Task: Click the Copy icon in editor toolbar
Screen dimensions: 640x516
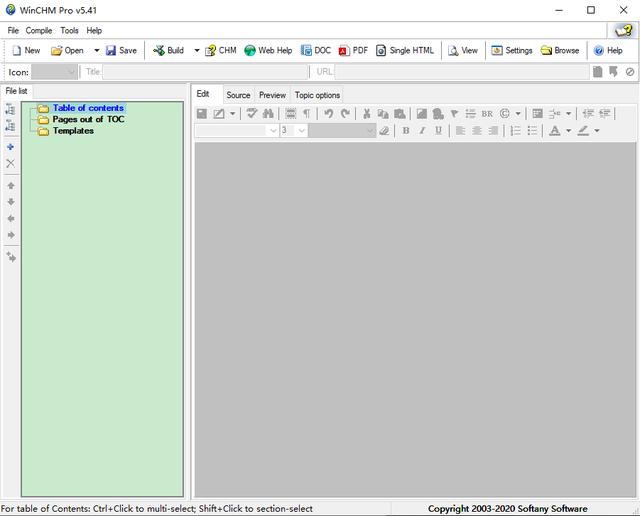Action: [x=383, y=113]
